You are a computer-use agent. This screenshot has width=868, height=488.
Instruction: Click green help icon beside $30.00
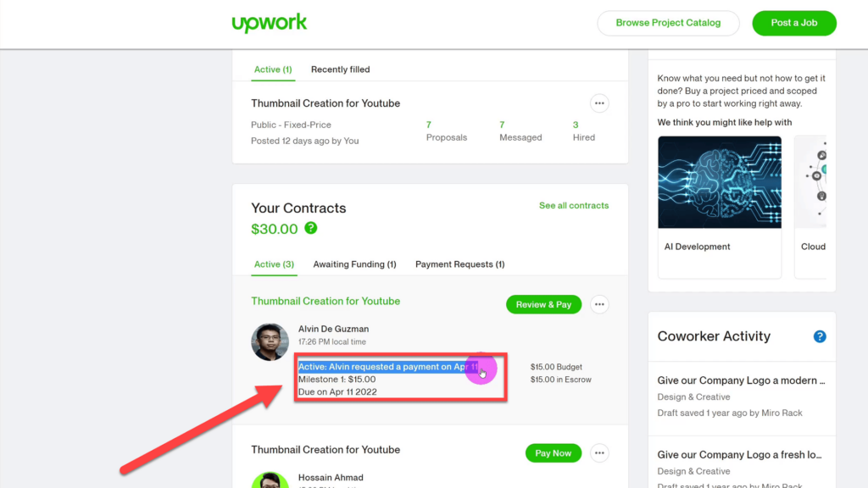tap(310, 228)
